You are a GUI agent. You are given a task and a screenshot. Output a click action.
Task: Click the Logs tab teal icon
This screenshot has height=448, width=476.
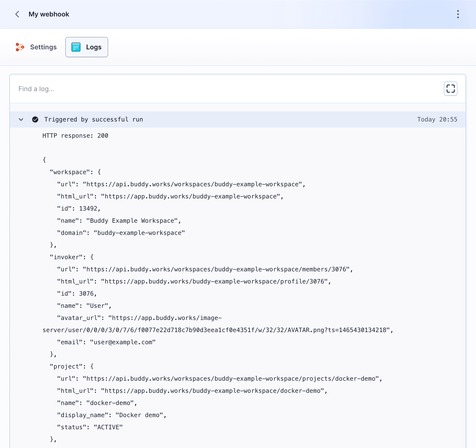tap(76, 47)
